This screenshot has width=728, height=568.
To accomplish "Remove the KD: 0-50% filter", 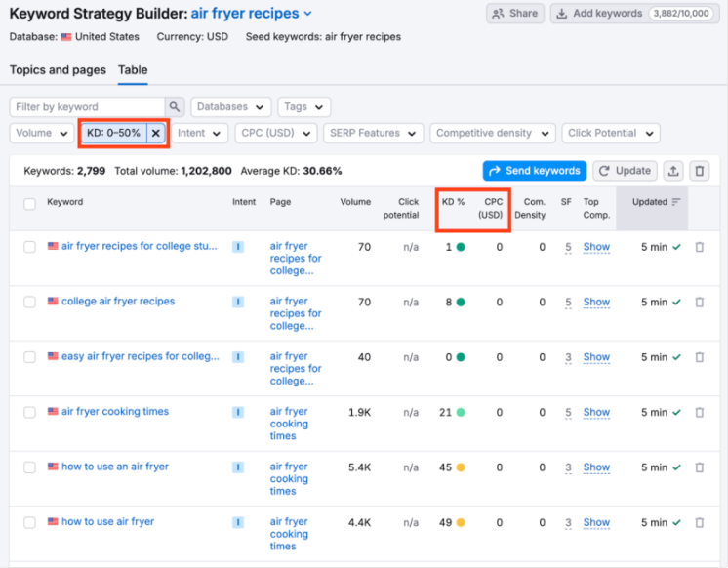I will coord(156,133).
